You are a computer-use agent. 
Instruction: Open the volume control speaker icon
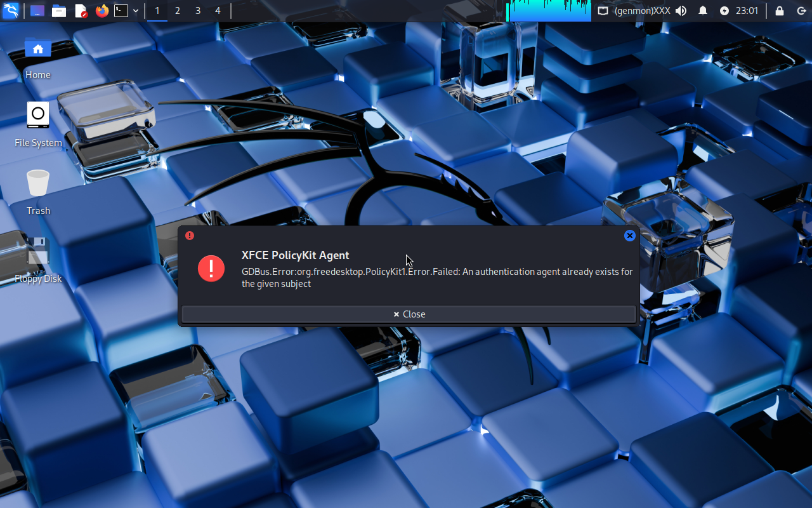point(681,11)
